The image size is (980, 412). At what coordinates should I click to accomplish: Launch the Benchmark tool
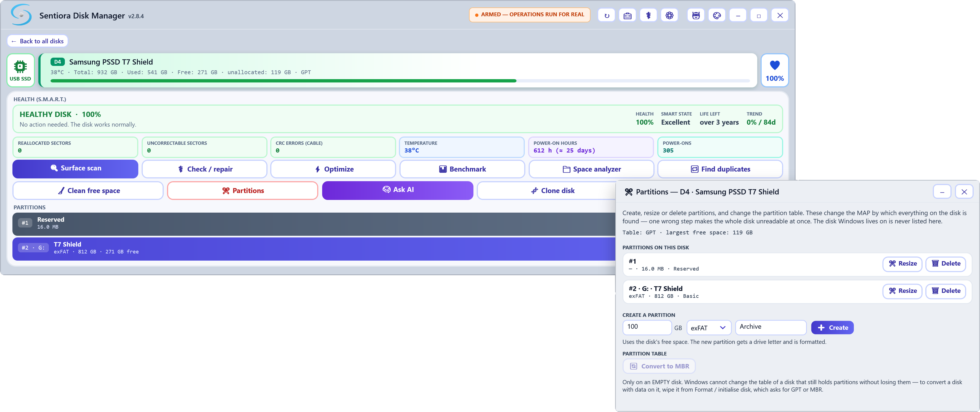[x=462, y=169]
